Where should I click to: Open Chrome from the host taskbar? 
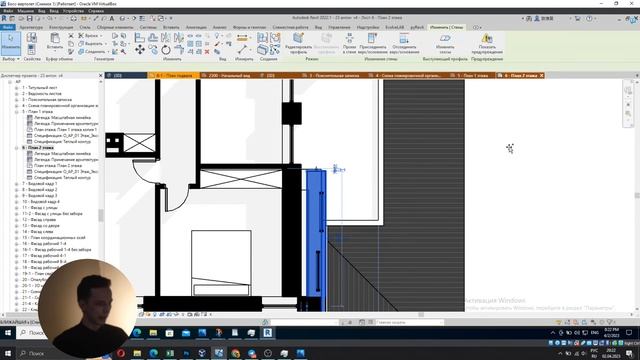tap(236, 353)
